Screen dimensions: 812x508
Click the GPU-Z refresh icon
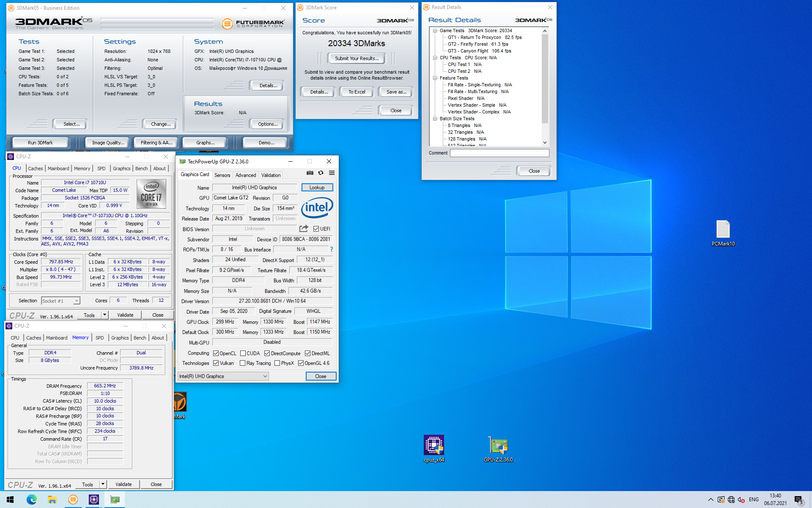coord(321,173)
